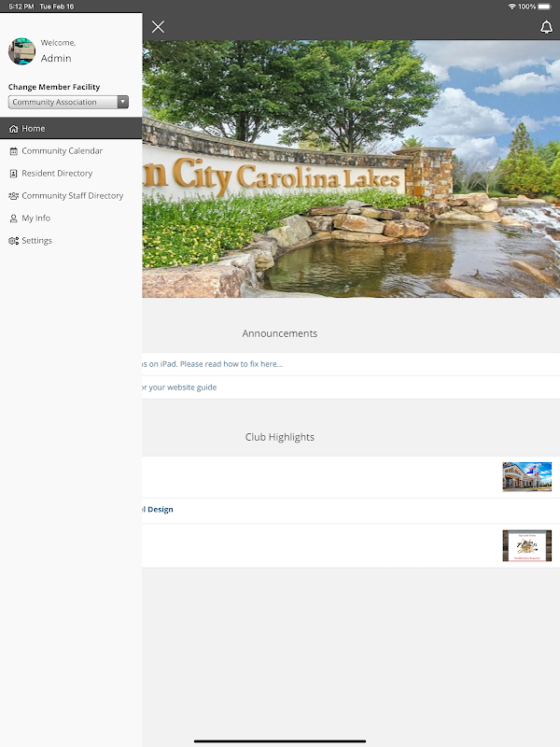This screenshot has width=560, height=747.
Task: Open the Change Member Facility dropdown
Action: [x=68, y=102]
